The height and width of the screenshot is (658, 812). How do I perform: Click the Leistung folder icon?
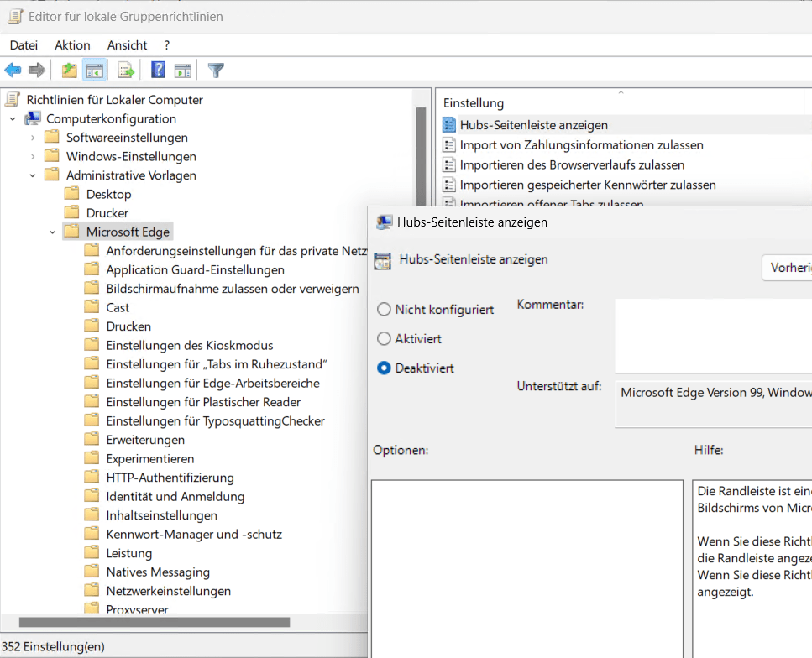tap(92, 553)
